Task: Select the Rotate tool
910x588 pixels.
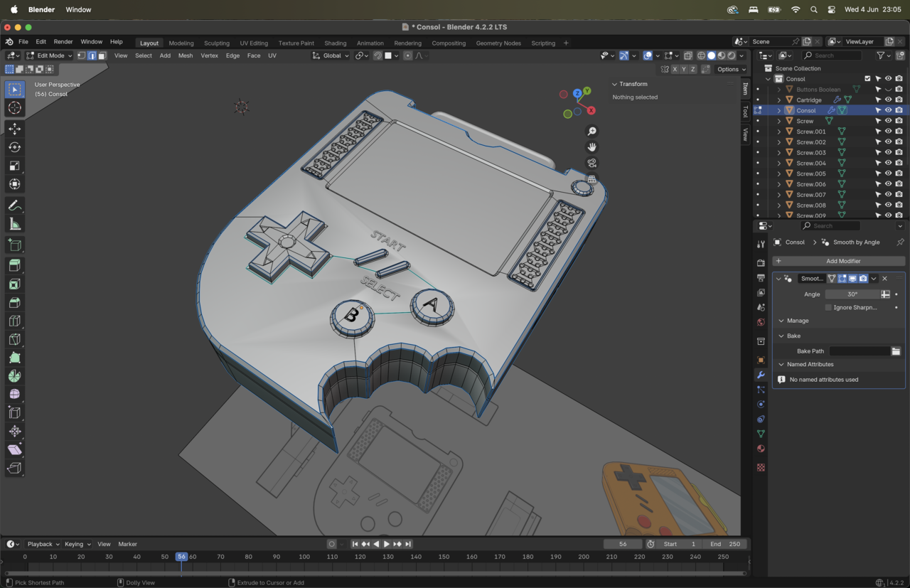Action: click(14, 147)
